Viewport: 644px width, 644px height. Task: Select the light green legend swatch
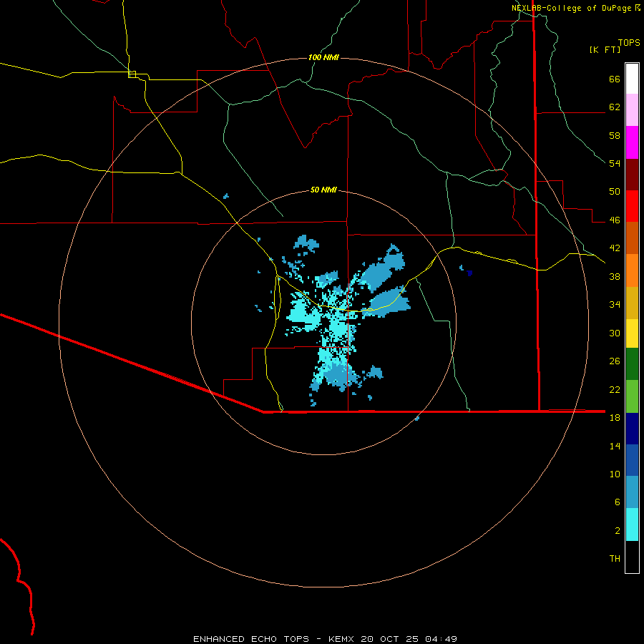coord(632,396)
